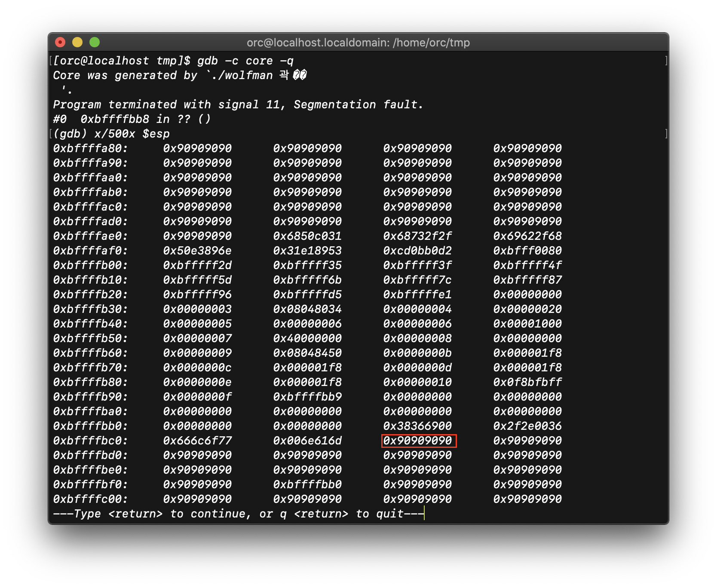Screen dimensions: 717x588
Task: Click value 0xbfffff2d
Action: click(197, 266)
